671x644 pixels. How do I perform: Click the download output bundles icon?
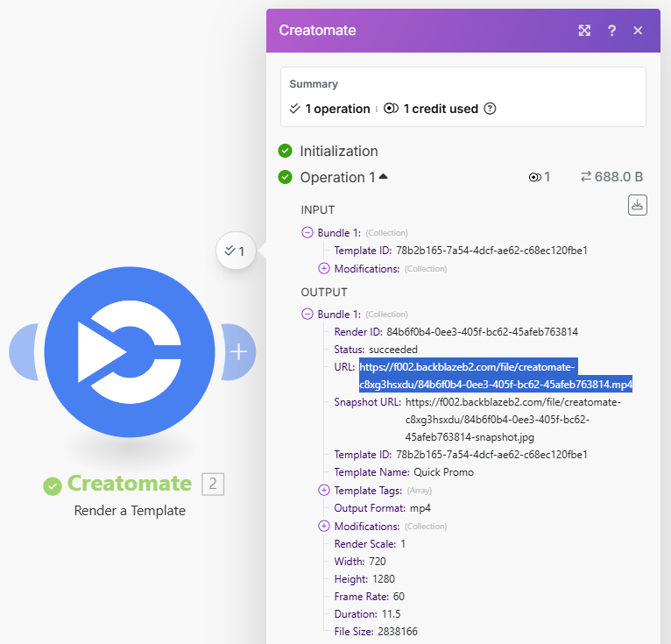(x=637, y=205)
